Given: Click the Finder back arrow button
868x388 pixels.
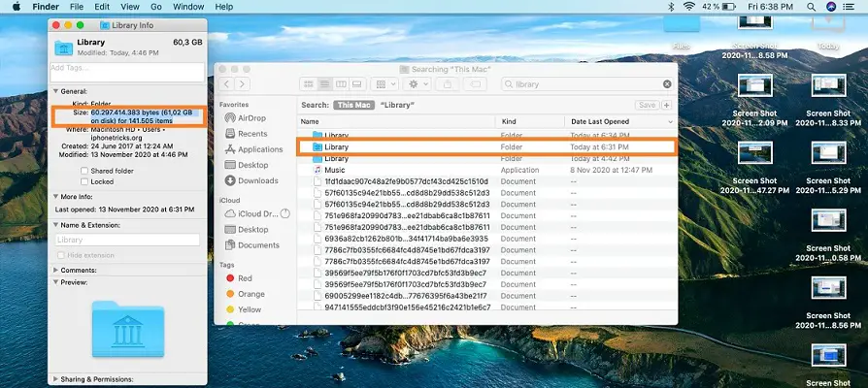Looking at the screenshot, I should [228, 84].
